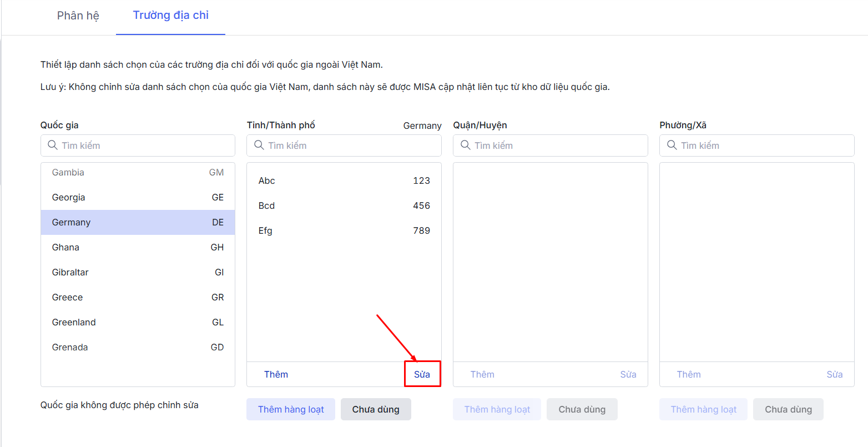Click search icon in Quận/Huyện field
Screen dimensions: 868x447
coord(466,145)
